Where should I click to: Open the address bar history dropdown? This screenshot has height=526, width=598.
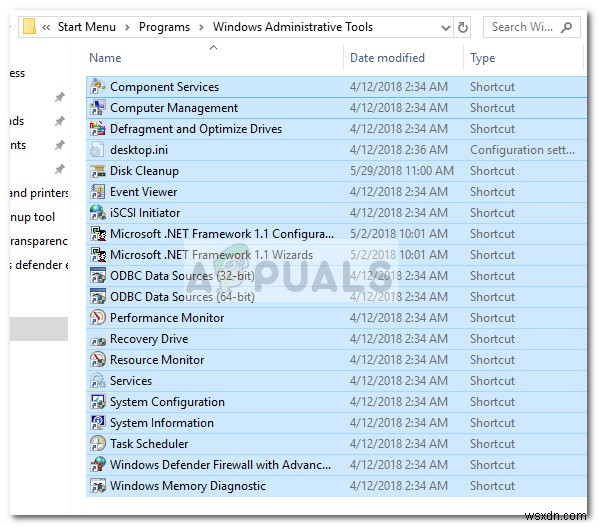pos(445,27)
